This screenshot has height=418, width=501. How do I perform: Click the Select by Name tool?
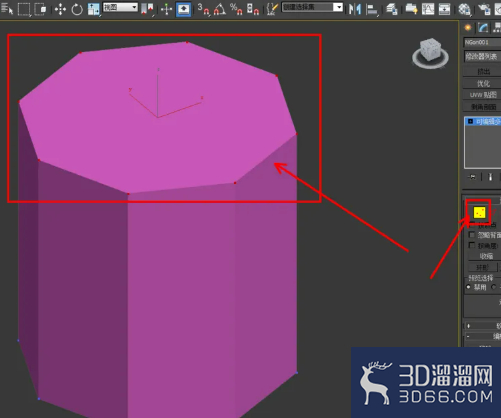click(6, 8)
